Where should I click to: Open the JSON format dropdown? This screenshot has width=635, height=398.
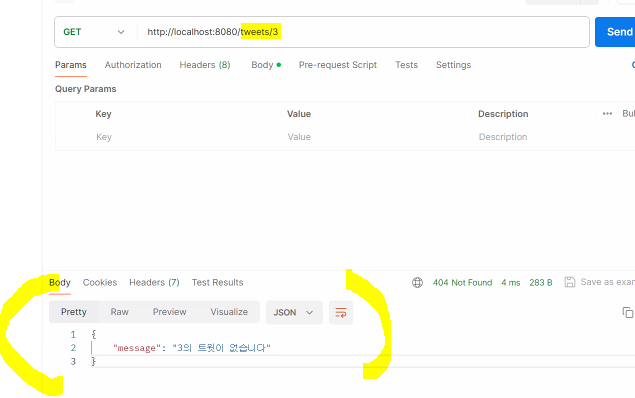click(x=294, y=312)
